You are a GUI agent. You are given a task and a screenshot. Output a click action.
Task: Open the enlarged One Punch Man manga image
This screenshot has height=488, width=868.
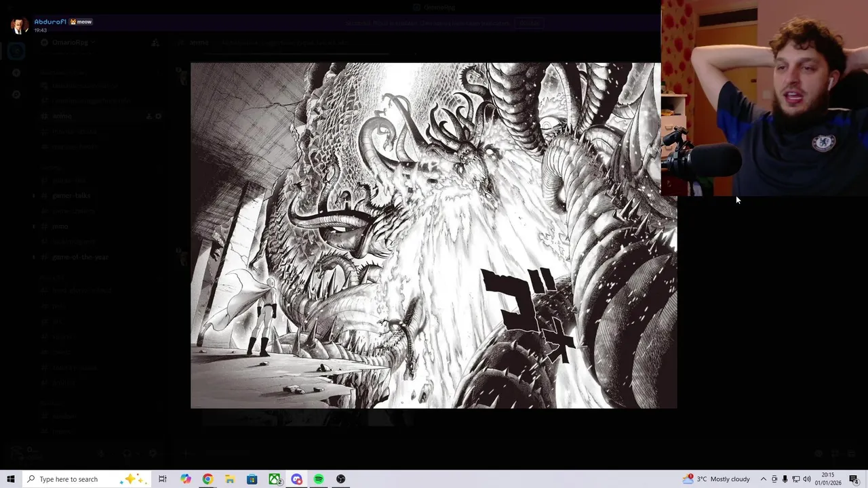tap(433, 236)
